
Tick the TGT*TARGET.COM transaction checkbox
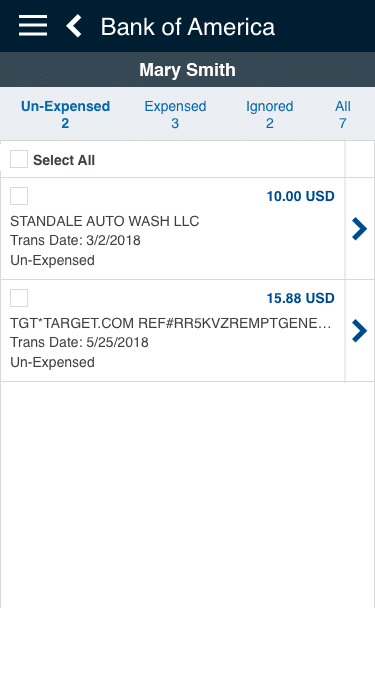pyautogui.click(x=19, y=298)
